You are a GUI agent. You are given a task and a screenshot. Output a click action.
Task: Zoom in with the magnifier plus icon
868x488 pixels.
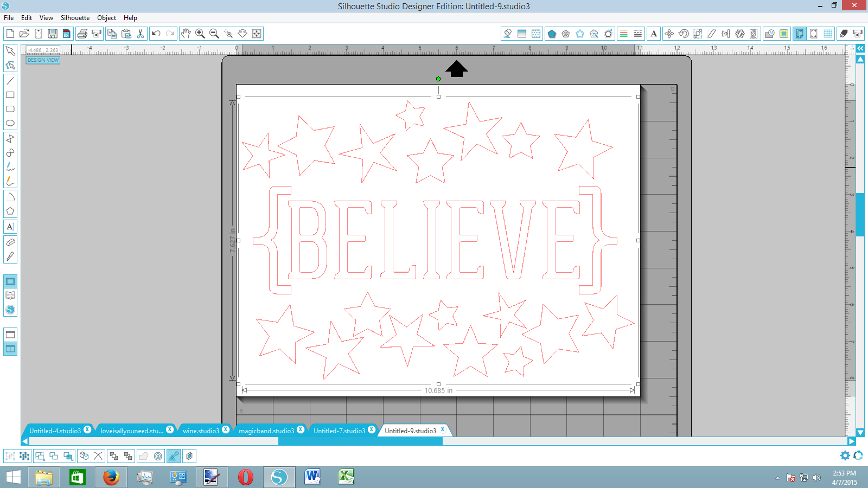tap(200, 34)
